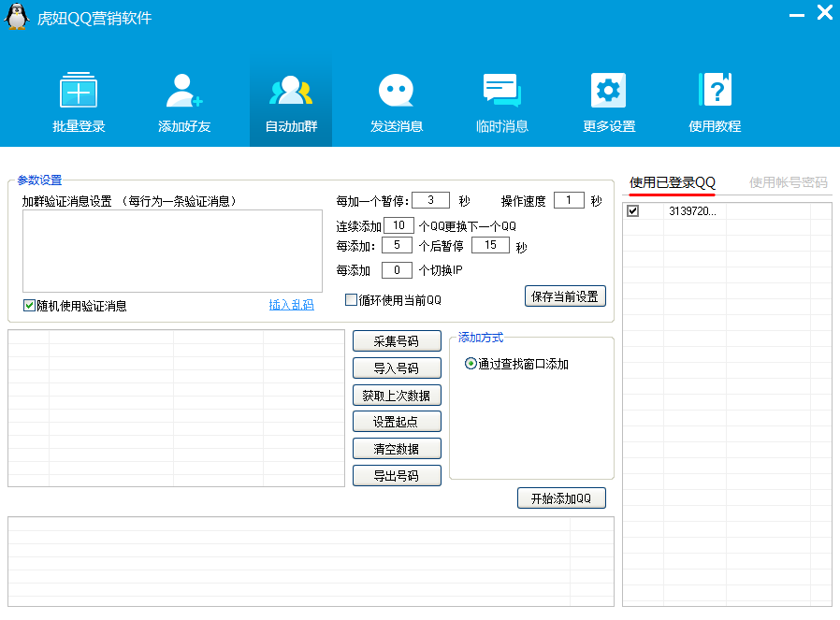
Task: Switch to 使用帐号密码 tab
Action: click(788, 182)
